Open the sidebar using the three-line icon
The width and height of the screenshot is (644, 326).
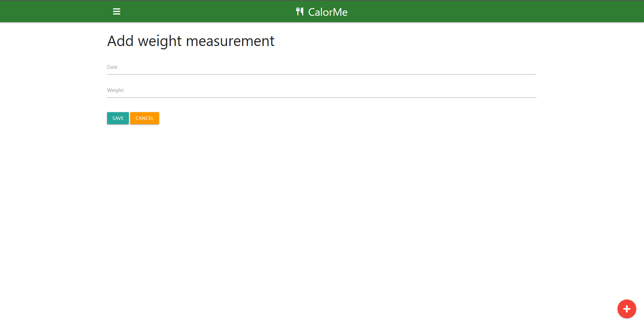point(116,11)
